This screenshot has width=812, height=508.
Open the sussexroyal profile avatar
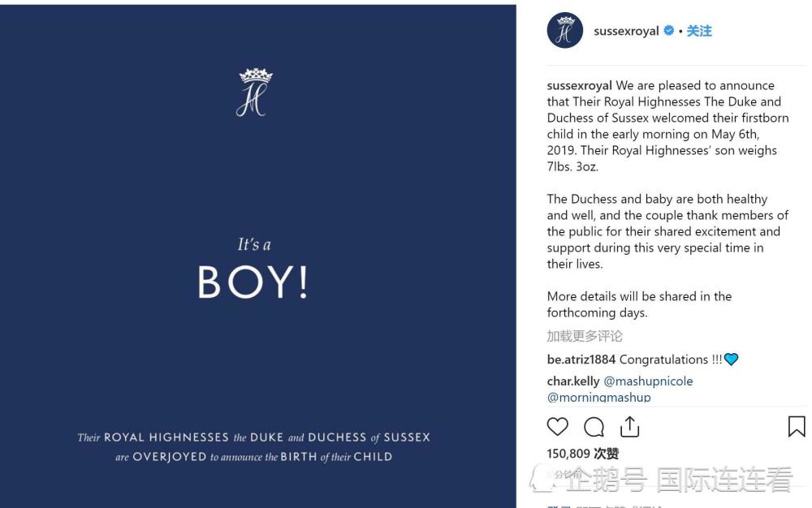tap(565, 31)
